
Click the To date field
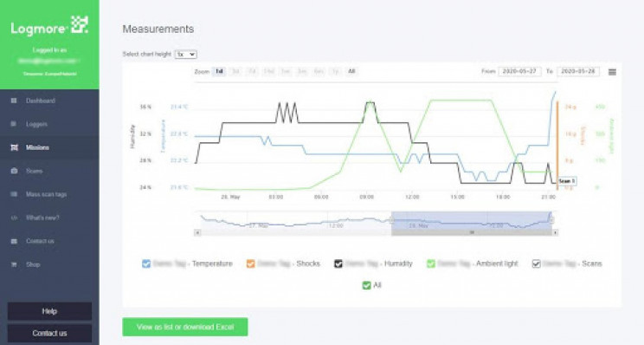[578, 72]
